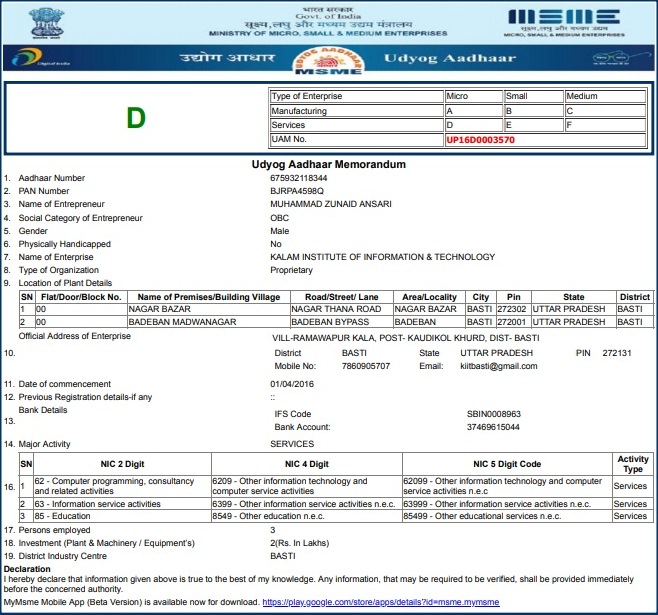Image resolution: width=658 pixels, height=615 pixels.
Task: Click the 'NAGAR BAZAR' premises name cell
Action: click(161, 309)
